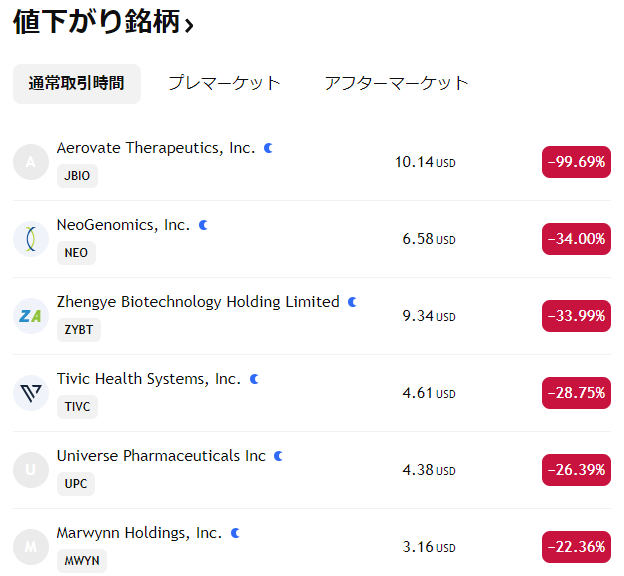The height and width of the screenshot is (576, 624).
Task: Select the 通常取引時間 tab
Action: pos(76,83)
